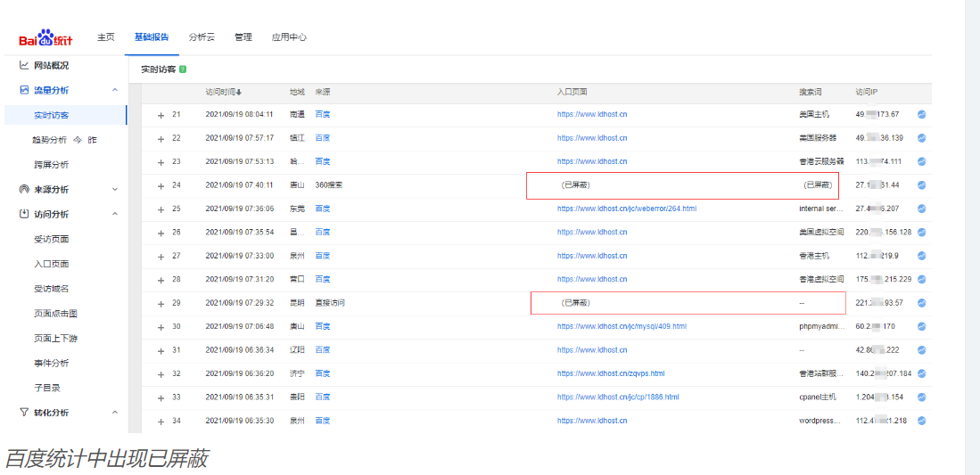This screenshot has height=475, width=980.
Task: Click the blue trend icon for row 25
Action: [x=921, y=209]
